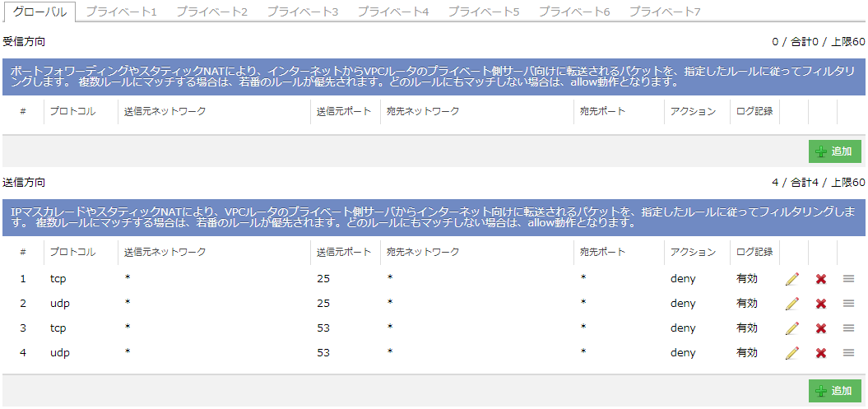Open editor for rule 3 tcp port 53
Screen dimensions: 868x409
point(792,328)
